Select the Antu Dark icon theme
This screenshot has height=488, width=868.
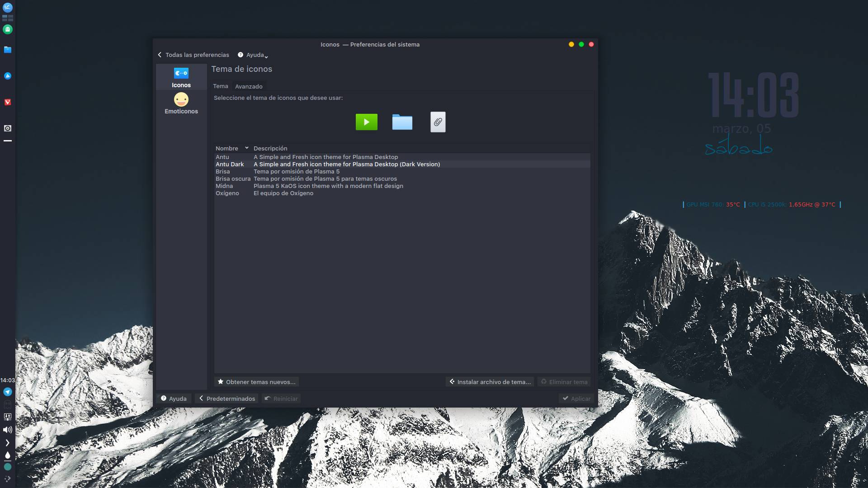[316, 164]
